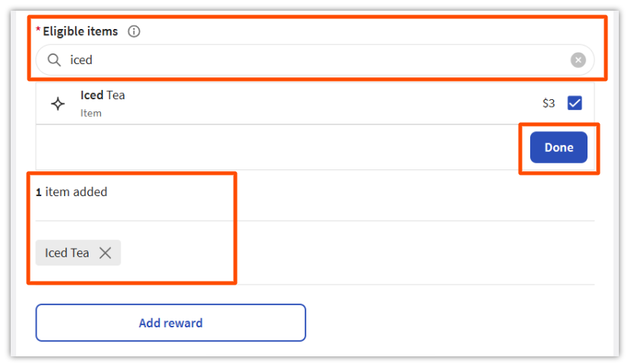Click the Iced Tea name in search results
Viewport: 628px width, 364px height.
pyautogui.click(x=102, y=95)
